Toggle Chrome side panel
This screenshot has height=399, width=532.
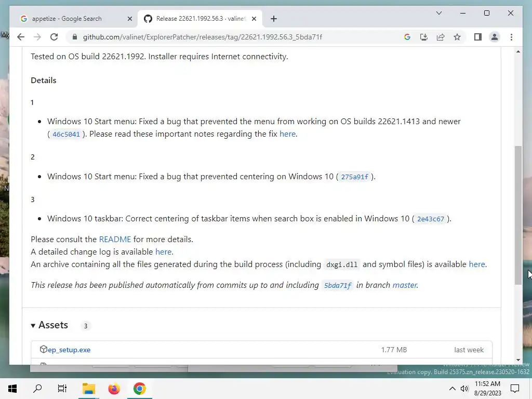point(478,37)
